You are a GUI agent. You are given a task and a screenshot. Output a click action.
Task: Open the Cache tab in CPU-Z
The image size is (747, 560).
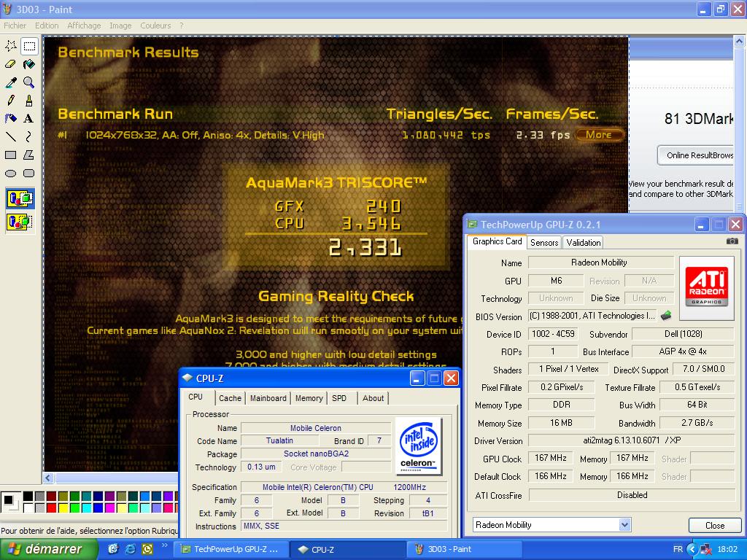click(230, 398)
